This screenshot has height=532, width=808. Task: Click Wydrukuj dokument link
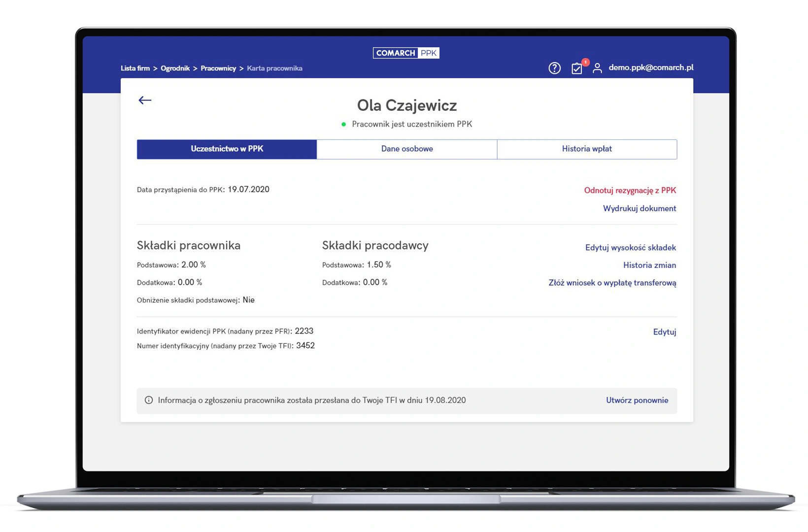[640, 208]
